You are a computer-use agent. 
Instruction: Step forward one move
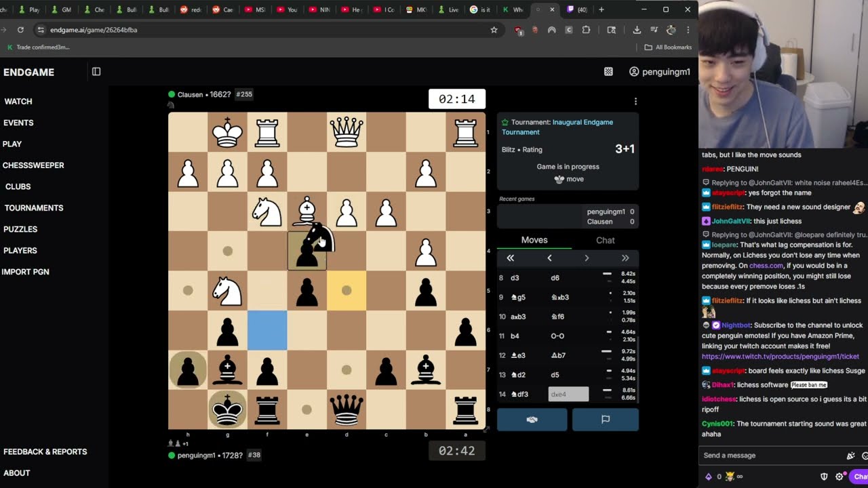point(587,258)
